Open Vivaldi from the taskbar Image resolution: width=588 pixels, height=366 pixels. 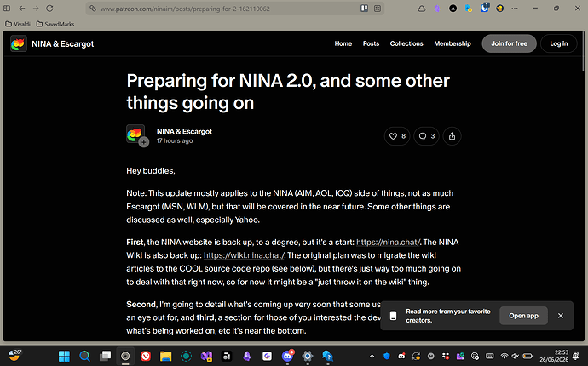click(146, 356)
